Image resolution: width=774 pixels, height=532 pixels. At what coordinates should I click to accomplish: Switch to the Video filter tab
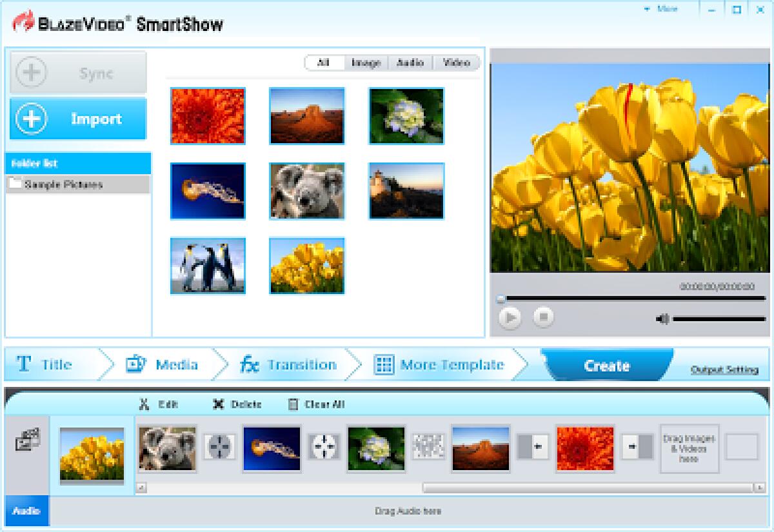[x=457, y=63]
